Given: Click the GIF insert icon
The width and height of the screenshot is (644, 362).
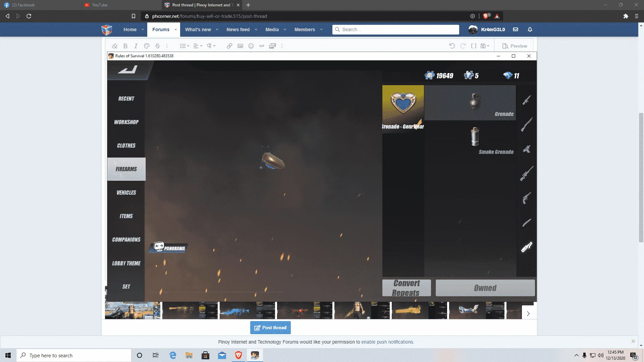Looking at the screenshot, I should tap(262, 46).
